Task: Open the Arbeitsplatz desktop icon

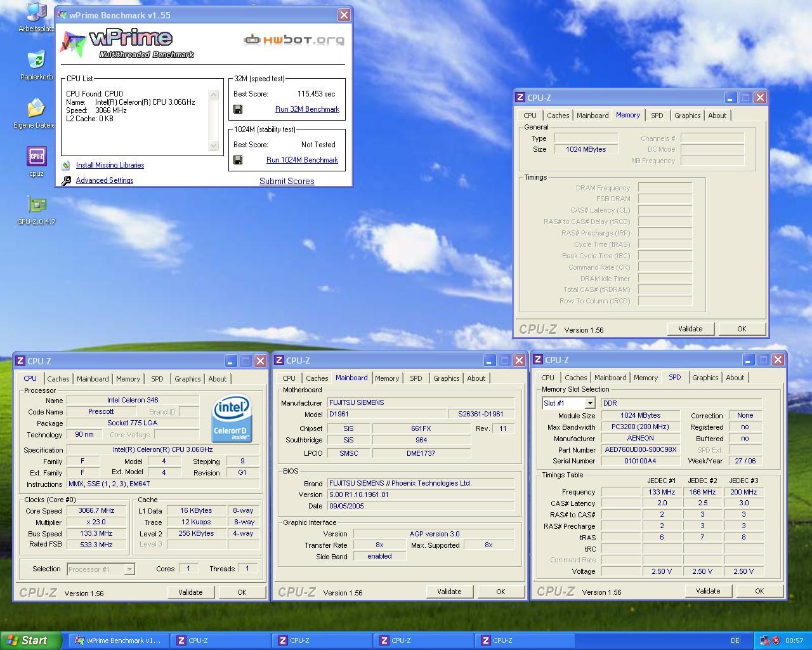Action: (36, 17)
